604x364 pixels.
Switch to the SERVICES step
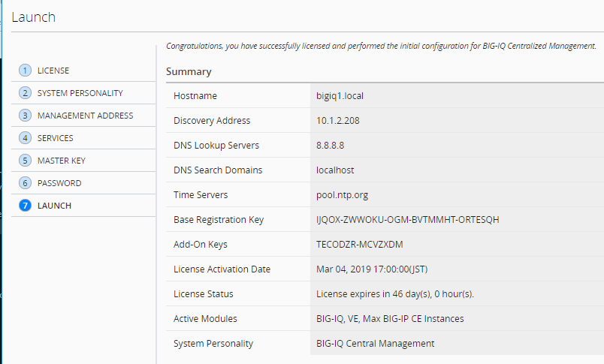[55, 138]
